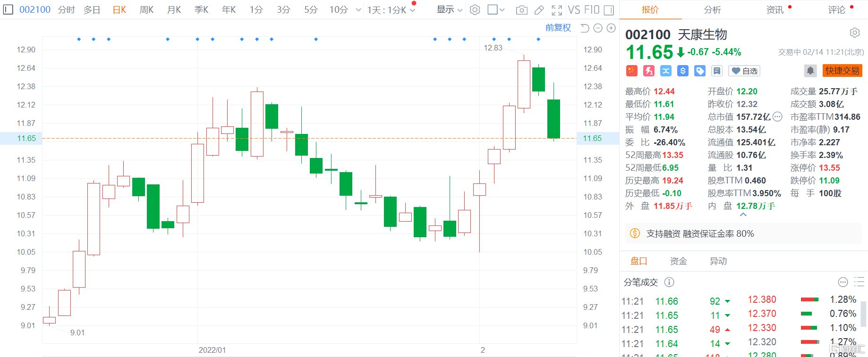
Task: Toggle the right panel layout icon
Action: tap(609, 10)
